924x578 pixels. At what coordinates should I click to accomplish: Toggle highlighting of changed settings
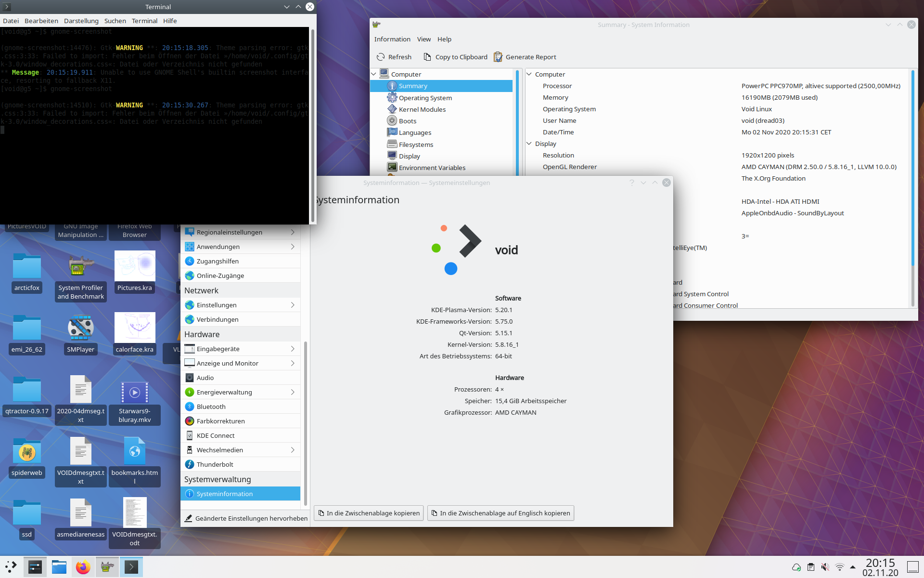tap(246, 518)
